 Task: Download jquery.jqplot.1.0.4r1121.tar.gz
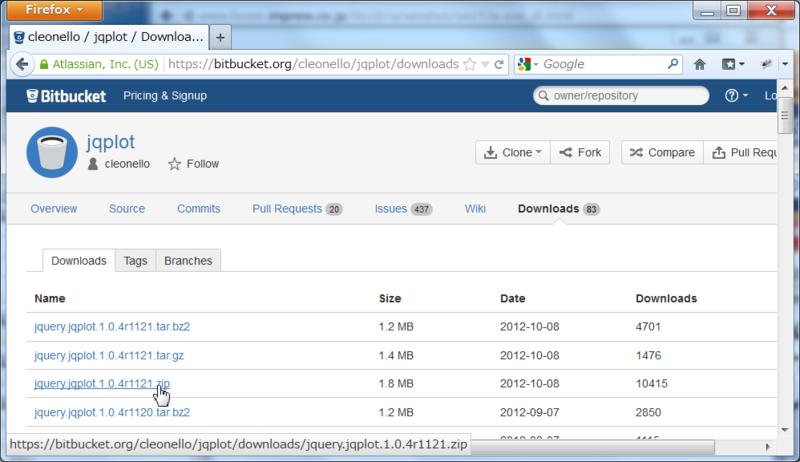pyautogui.click(x=109, y=355)
